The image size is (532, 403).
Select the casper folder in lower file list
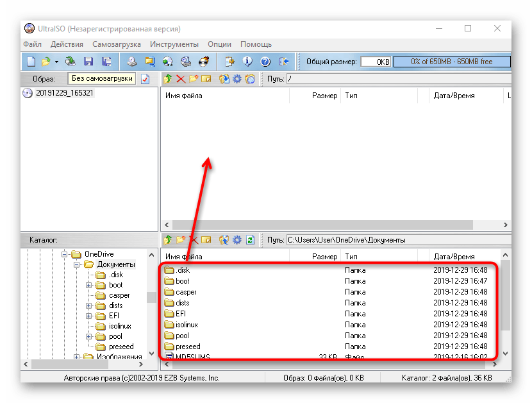186,292
